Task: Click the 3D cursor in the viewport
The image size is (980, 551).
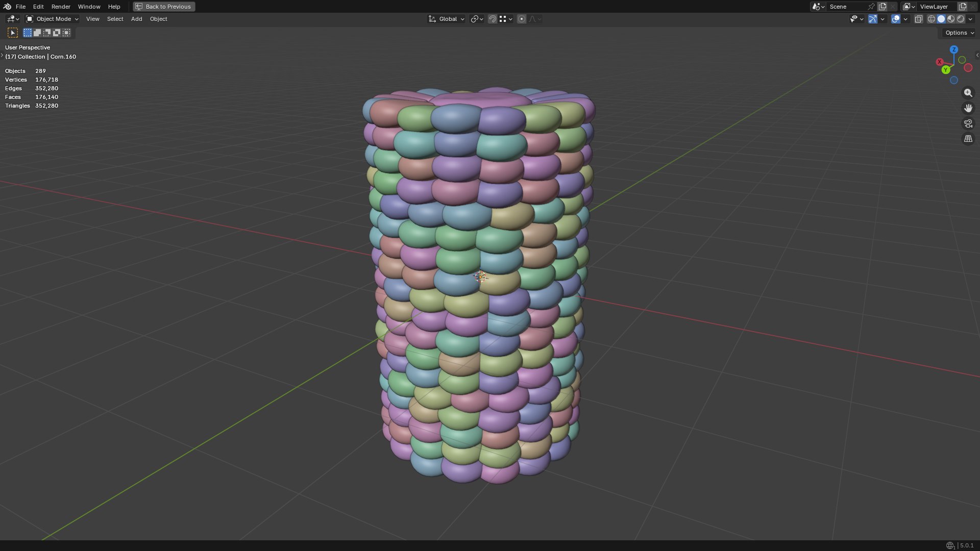Action: coord(480,277)
